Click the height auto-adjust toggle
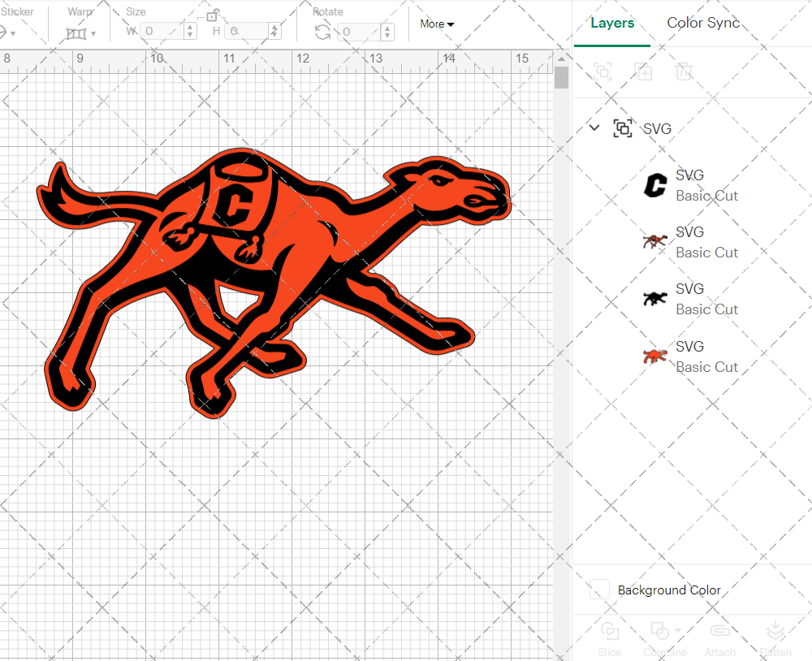Viewport: 812px width, 661px height. 276,30
